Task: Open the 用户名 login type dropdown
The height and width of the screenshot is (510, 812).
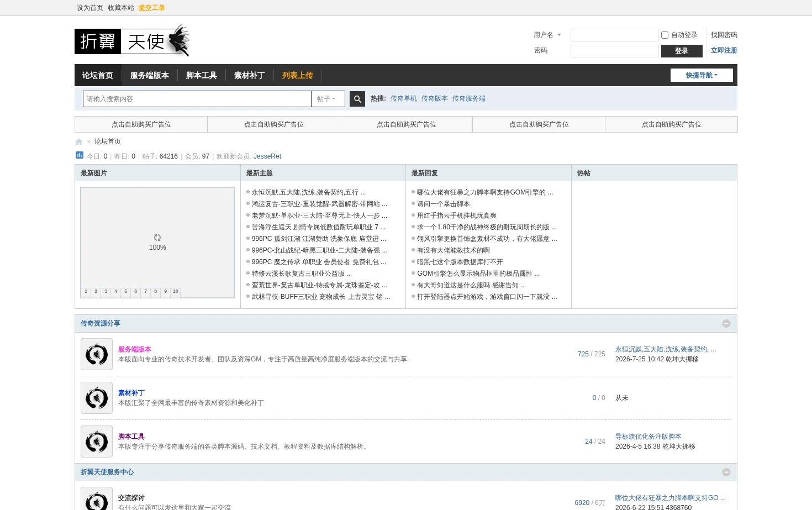Action: (x=547, y=35)
